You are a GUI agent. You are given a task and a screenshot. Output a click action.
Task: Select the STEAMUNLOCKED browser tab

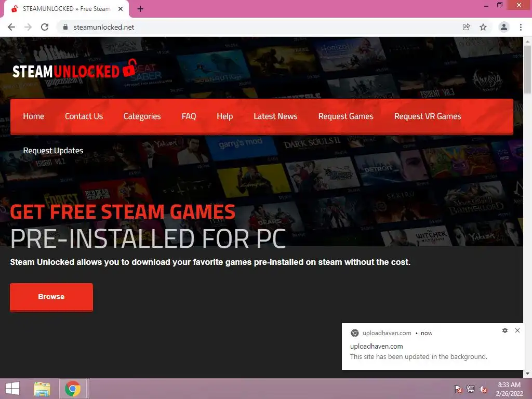coord(66,9)
